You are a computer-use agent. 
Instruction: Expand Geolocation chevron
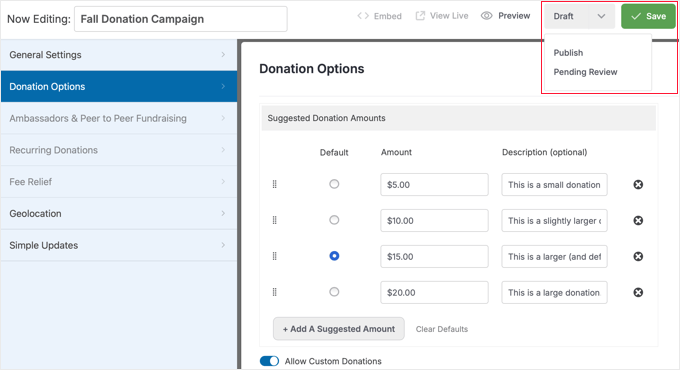pyautogui.click(x=223, y=213)
